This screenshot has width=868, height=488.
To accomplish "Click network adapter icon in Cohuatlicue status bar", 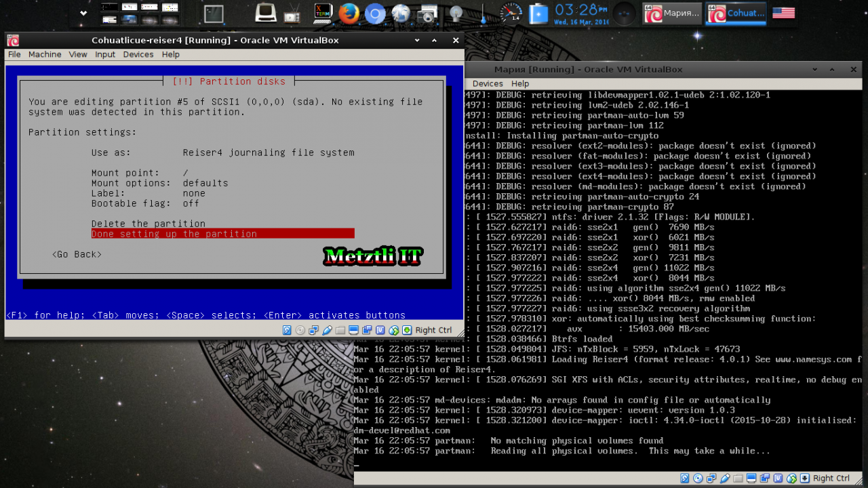I will click(313, 330).
